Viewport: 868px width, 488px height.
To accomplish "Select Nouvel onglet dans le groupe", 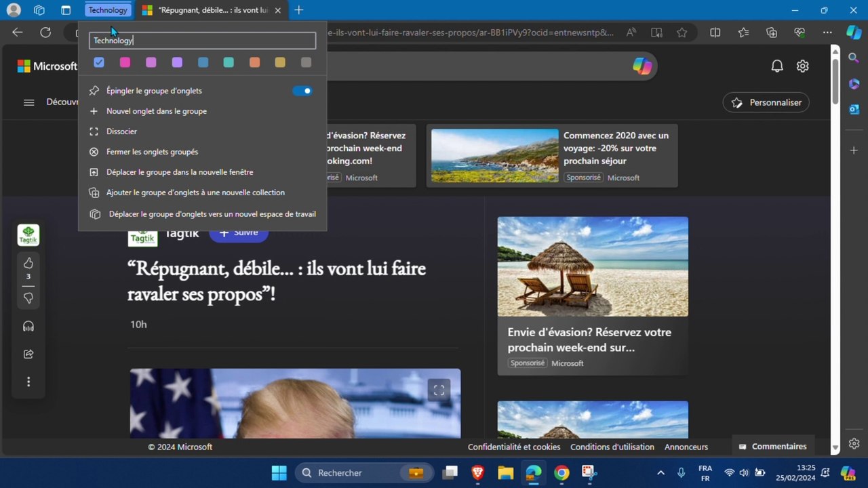I will [202, 111].
